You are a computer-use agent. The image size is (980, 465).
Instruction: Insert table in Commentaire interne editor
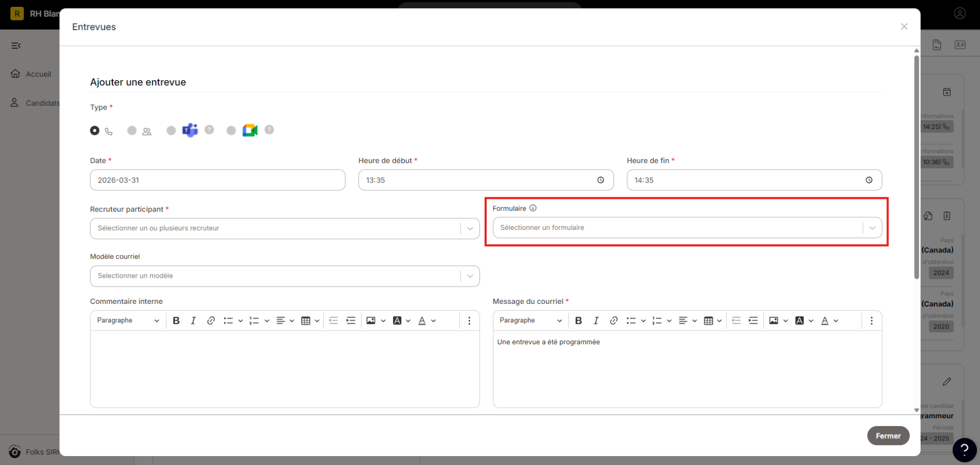(306, 321)
